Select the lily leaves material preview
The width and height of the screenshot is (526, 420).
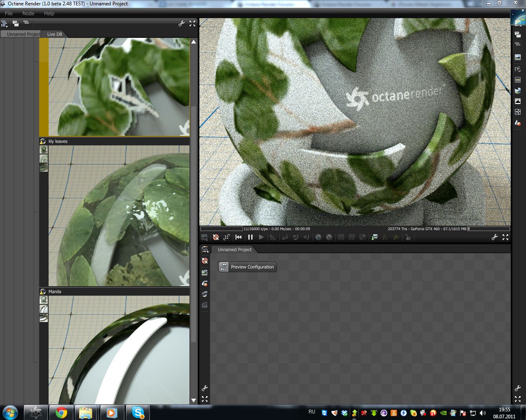click(119, 216)
